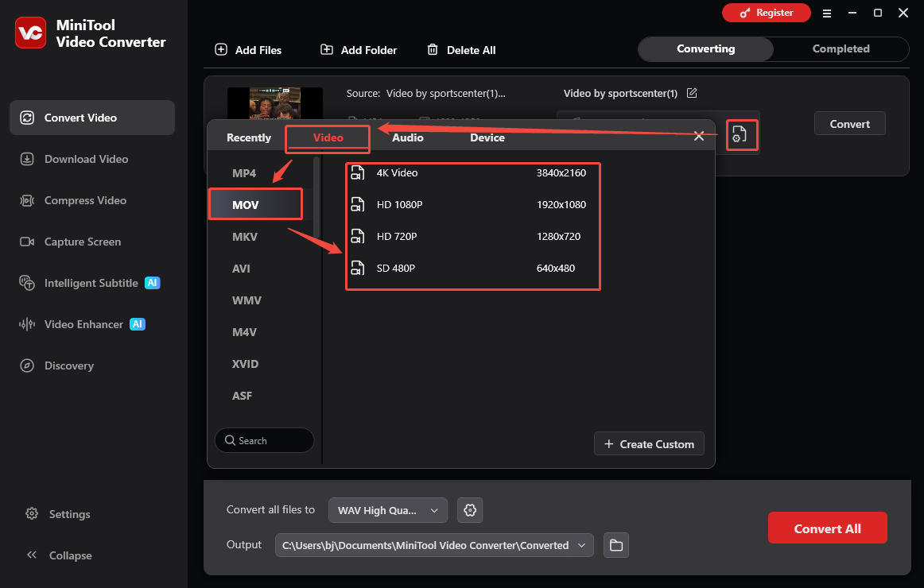Click the Convert Video sidebar icon
This screenshot has height=588, width=924.
[27, 118]
